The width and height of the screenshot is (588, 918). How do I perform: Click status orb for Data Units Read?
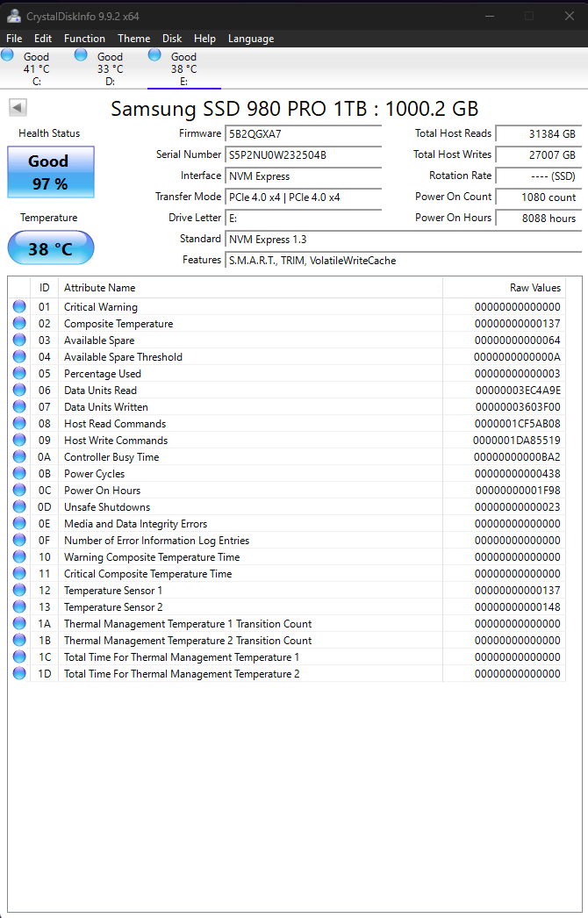pos(19,390)
